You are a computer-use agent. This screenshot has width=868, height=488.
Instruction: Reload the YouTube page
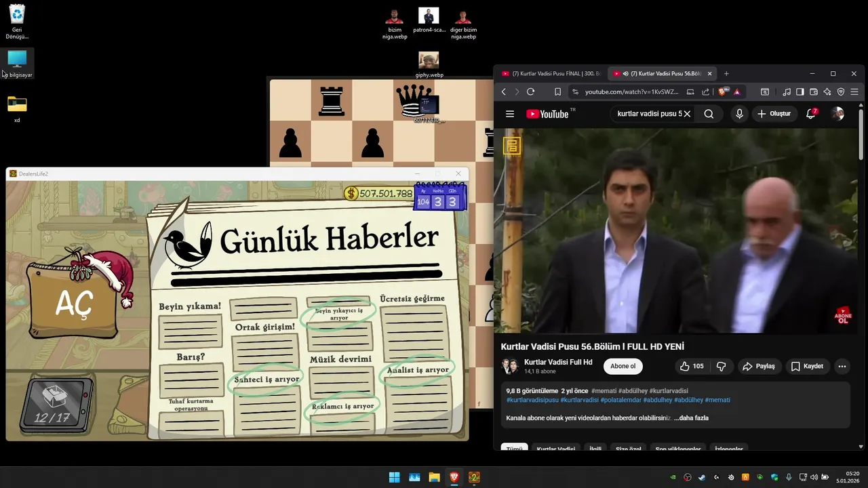530,91
